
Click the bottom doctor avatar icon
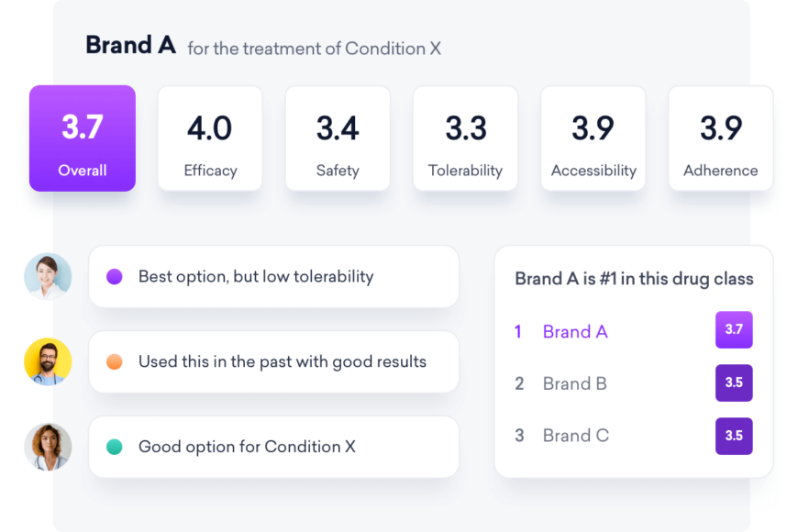pyautogui.click(x=47, y=447)
